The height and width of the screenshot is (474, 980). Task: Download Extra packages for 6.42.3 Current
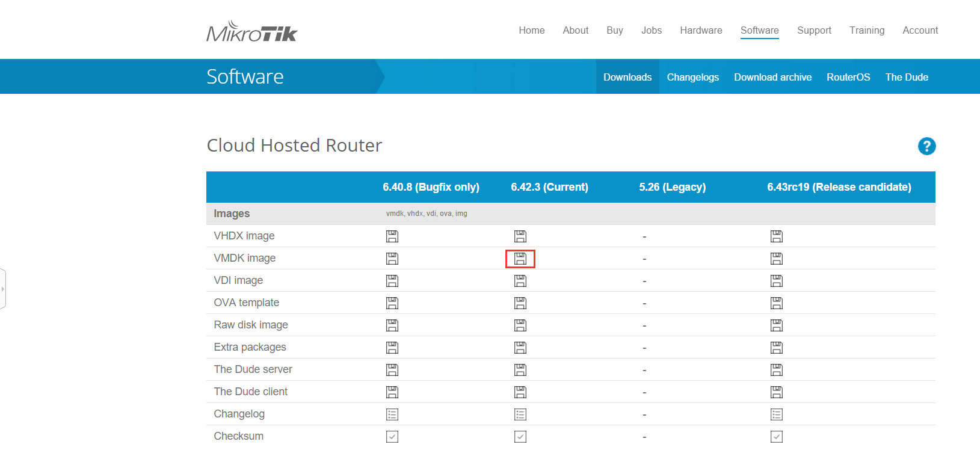point(520,348)
